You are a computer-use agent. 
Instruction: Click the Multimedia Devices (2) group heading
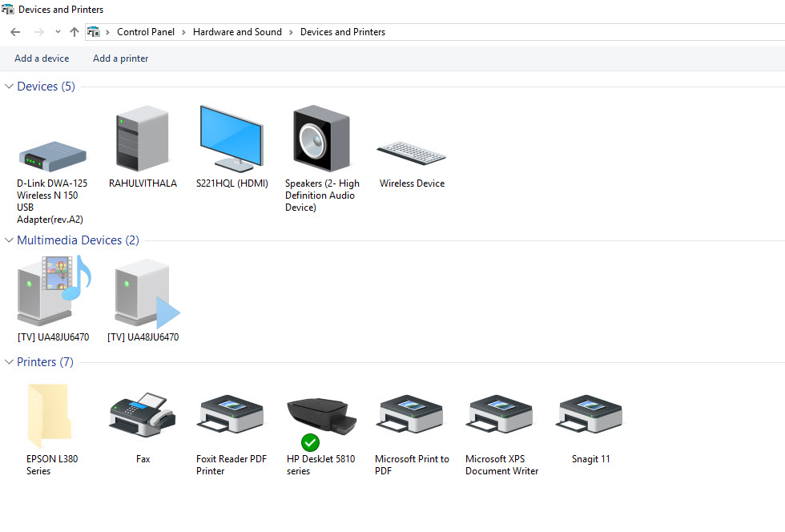(78, 240)
